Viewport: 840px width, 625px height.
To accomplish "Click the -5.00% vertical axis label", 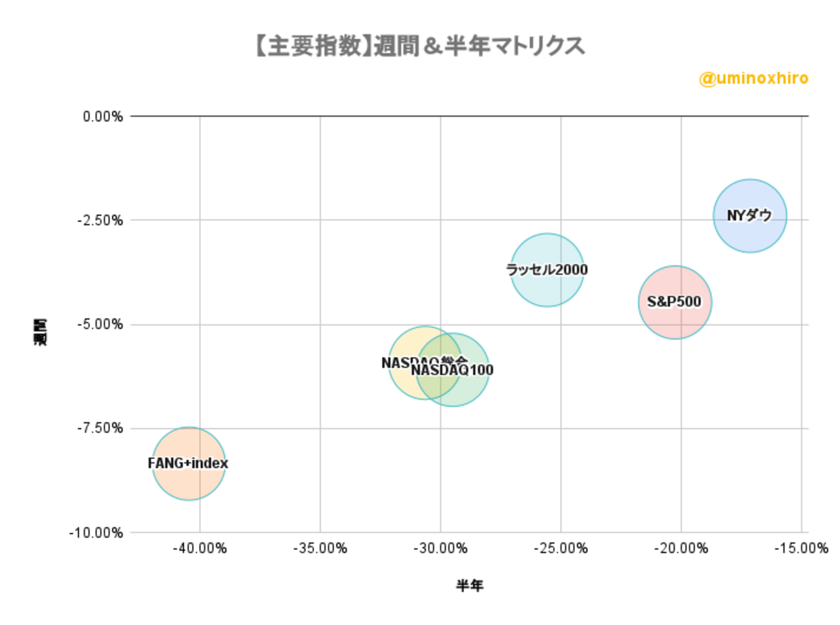I will point(100,325).
